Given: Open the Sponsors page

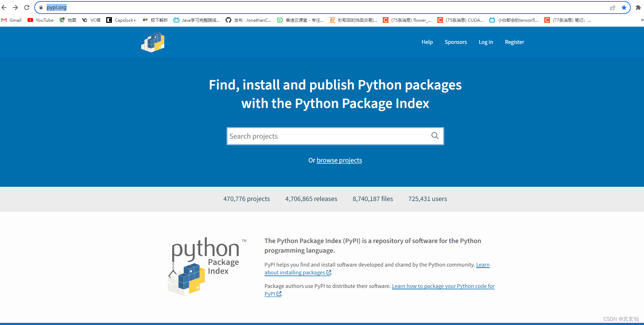Looking at the screenshot, I should coord(456,42).
